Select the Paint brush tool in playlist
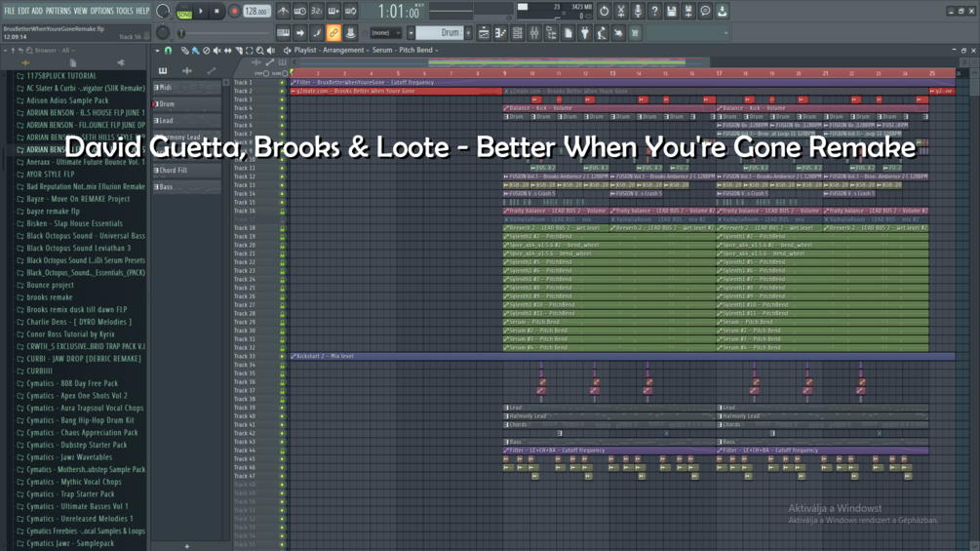The width and height of the screenshot is (980, 551). [195, 51]
